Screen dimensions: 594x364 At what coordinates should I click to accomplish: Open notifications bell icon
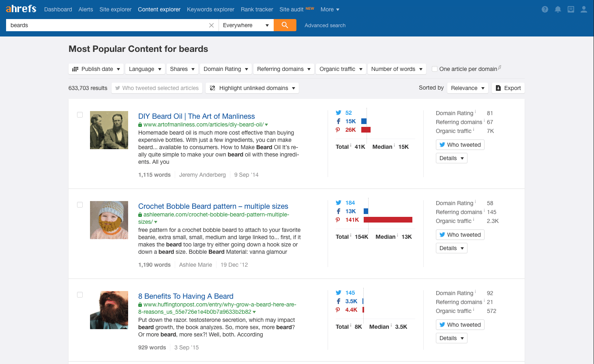tap(558, 9)
